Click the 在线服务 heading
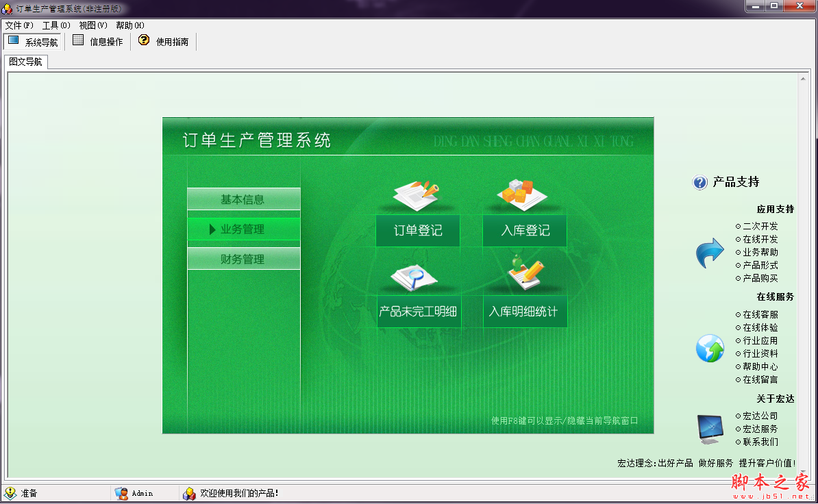Viewport: 818px width, 504px height. tap(776, 297)
